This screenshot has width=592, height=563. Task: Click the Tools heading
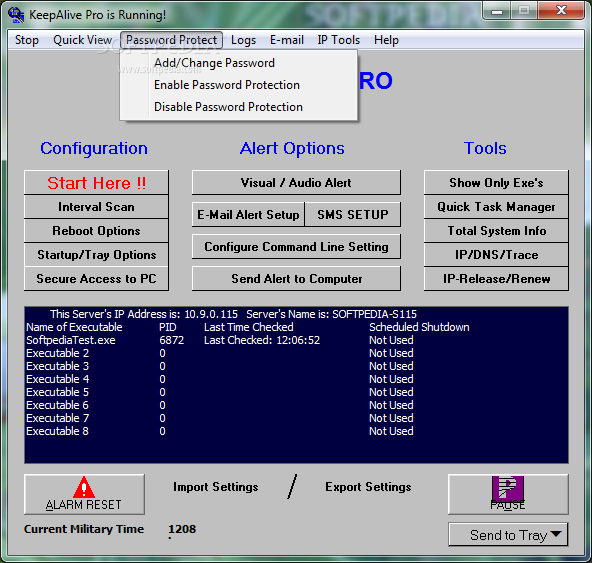click(x=485, y=148)
